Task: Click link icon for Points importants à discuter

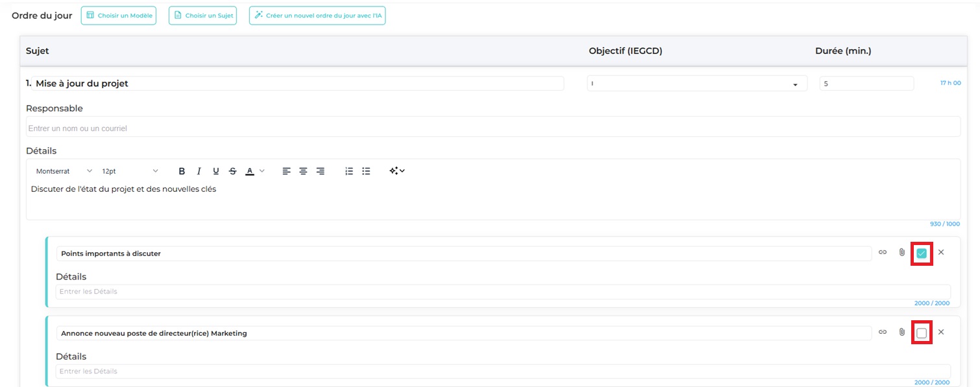Action: pos(883,252)
